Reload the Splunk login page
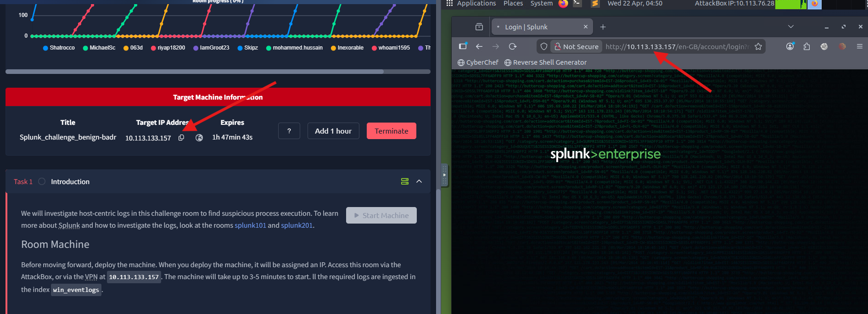868x314 pixels. tap(513, 46)
